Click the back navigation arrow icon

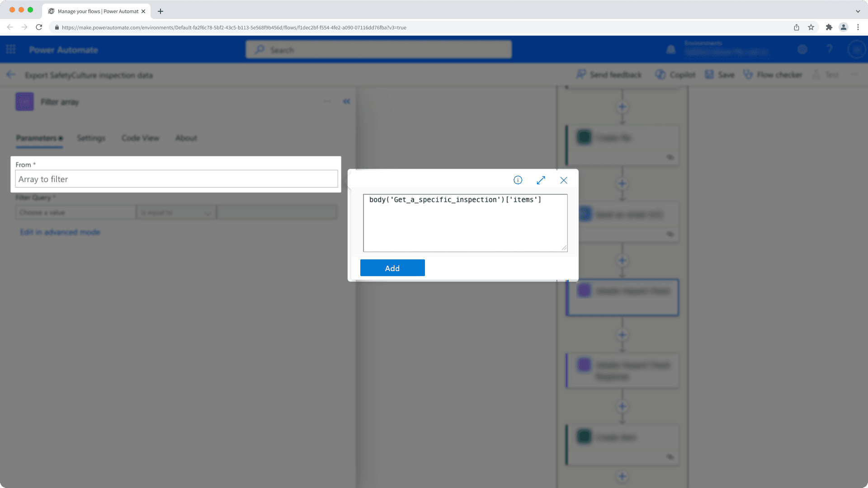pyautogui.click(x=11, y=75)
